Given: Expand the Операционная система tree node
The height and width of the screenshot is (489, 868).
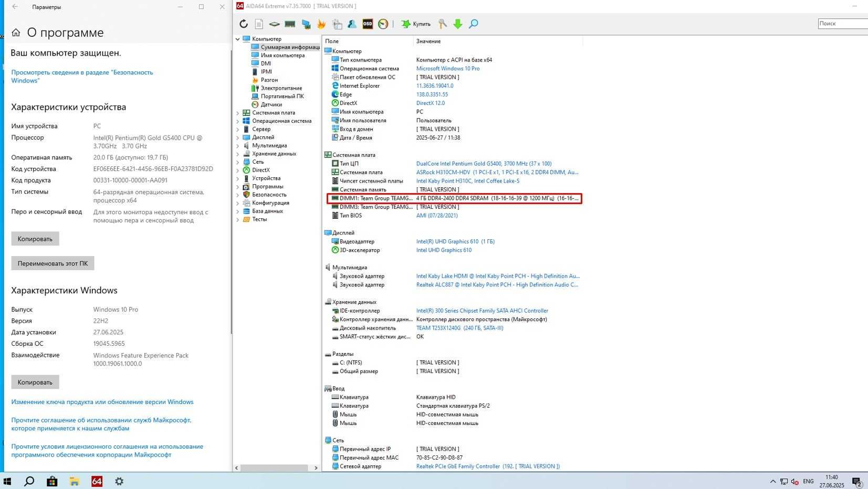Looking at the screenshot, I should [238, 121].
